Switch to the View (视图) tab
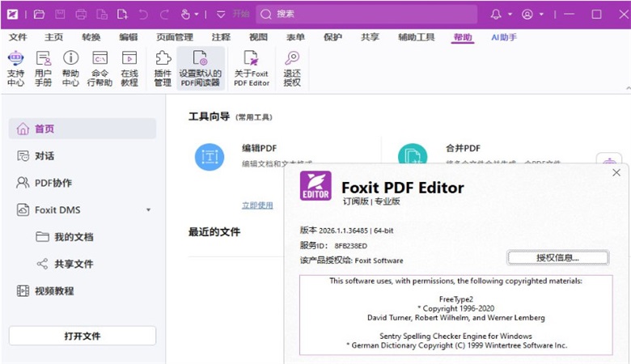This screenshot has height=364, width=631. (x=258, y=37)
